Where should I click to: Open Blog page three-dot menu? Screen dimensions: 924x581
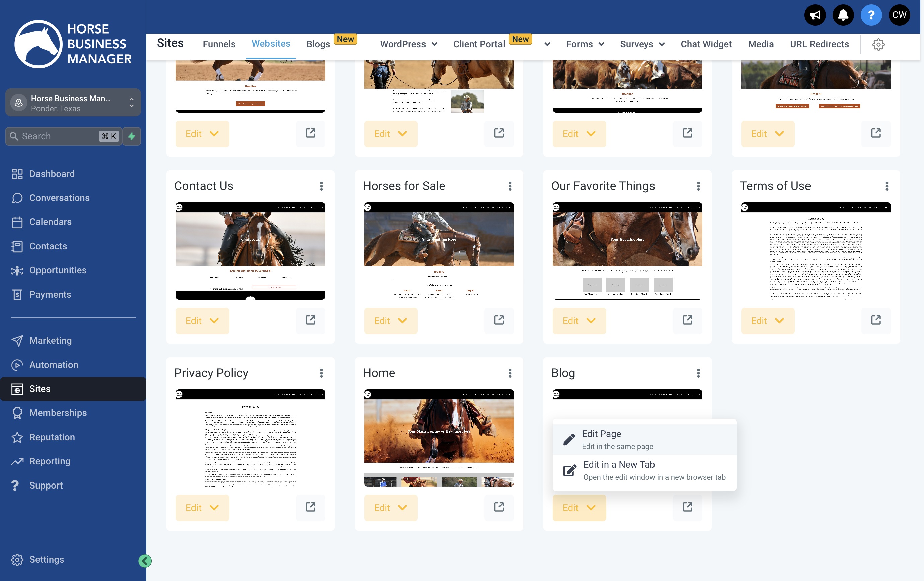pos(698,373)
